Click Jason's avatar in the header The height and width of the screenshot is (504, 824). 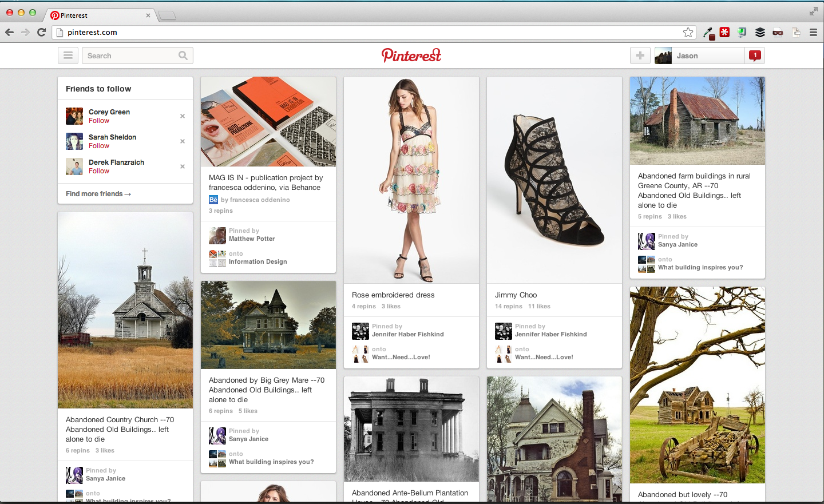click(663, 55)
